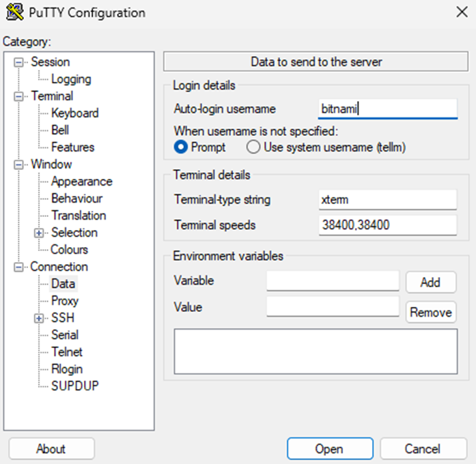Collapse the Session tree node
Screen dimensions: 476x464
[x=18, y=63]
